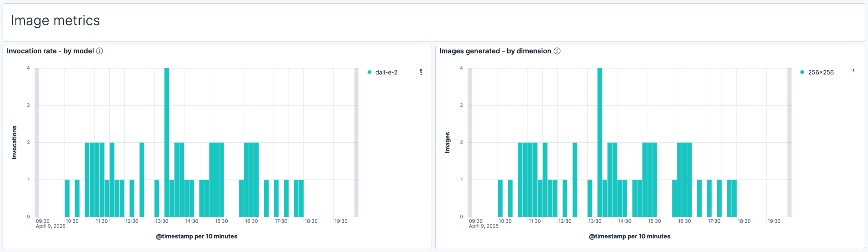Toggle the dall-e-2 series legend label
The height and width of the screenshot is (252, 868).
pyautogui.click(x=386, y=72)
